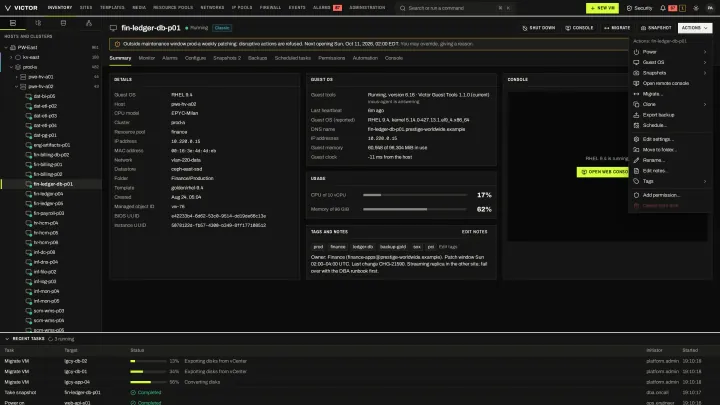The width and height of the screenshot is (720, 405).
Task: Switch to second inventory view icon
Action: click(38, 23)
